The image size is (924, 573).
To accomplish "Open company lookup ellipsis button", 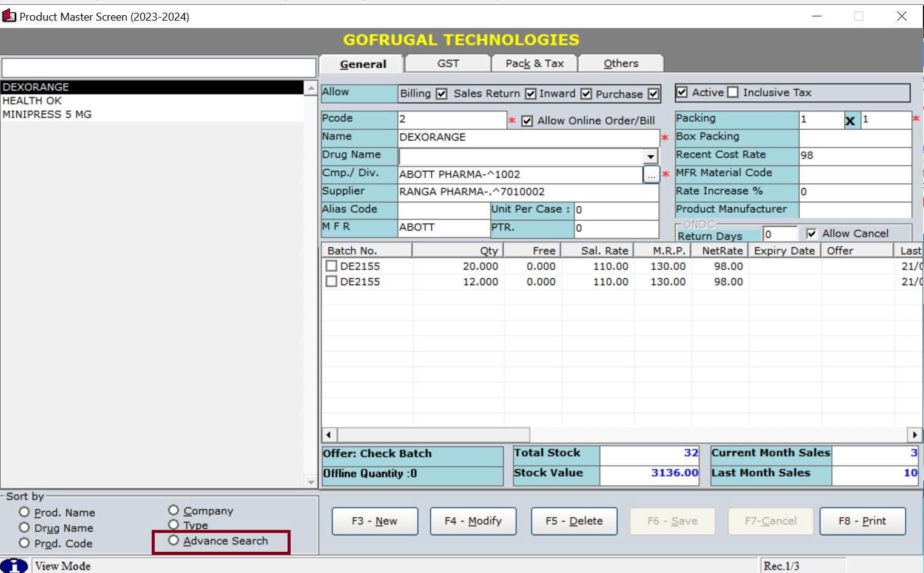I will click(650, 175).
